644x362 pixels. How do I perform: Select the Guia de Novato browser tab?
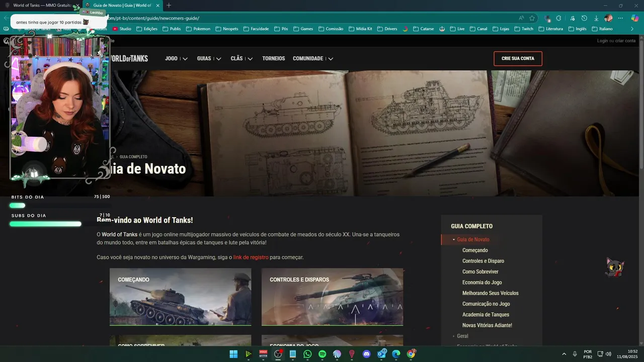tap(122, 5)
